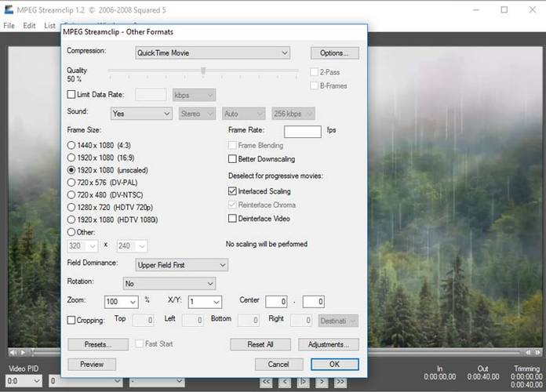The image size is (546, 392).
Task: Click the fast-forward double-arrow playback button
Action: 340,382
